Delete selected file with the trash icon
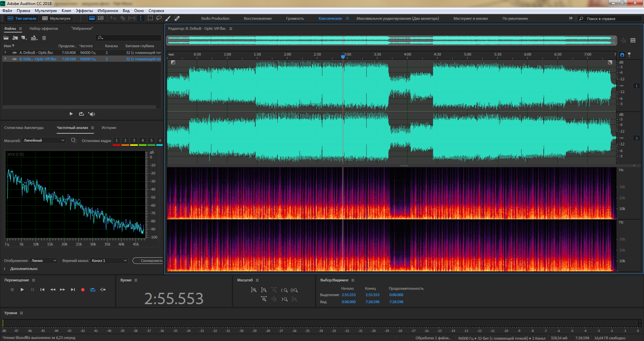Screen dimensions: 644x341 pos(44,38)
